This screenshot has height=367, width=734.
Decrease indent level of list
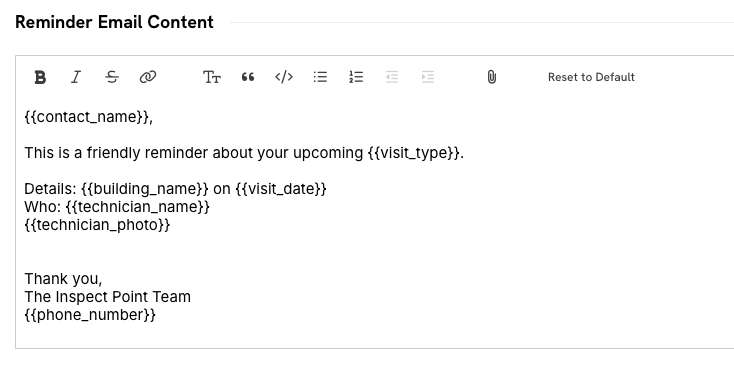point(392,77)
